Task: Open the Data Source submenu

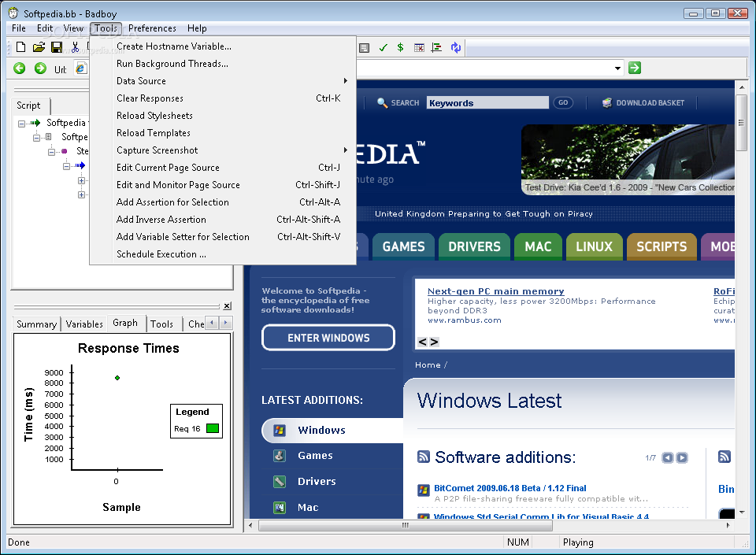Action: [223, 81]
